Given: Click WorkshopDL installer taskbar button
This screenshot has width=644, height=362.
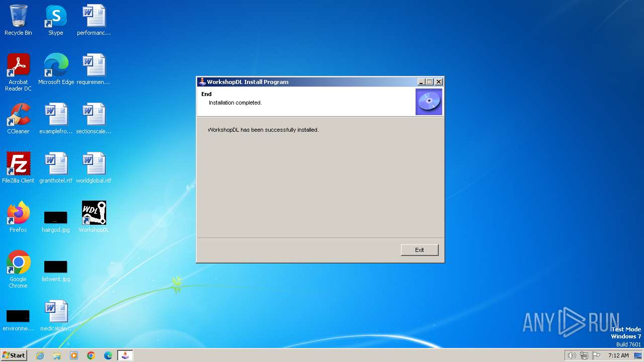Looking at the screenshot, I should pyautogui.click(x=125, y=355).
